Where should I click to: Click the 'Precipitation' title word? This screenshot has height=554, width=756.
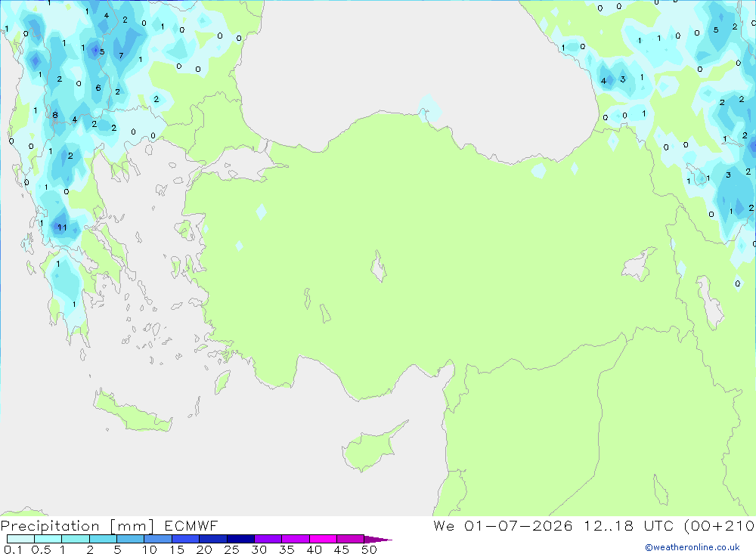click(x=50, y=526)
